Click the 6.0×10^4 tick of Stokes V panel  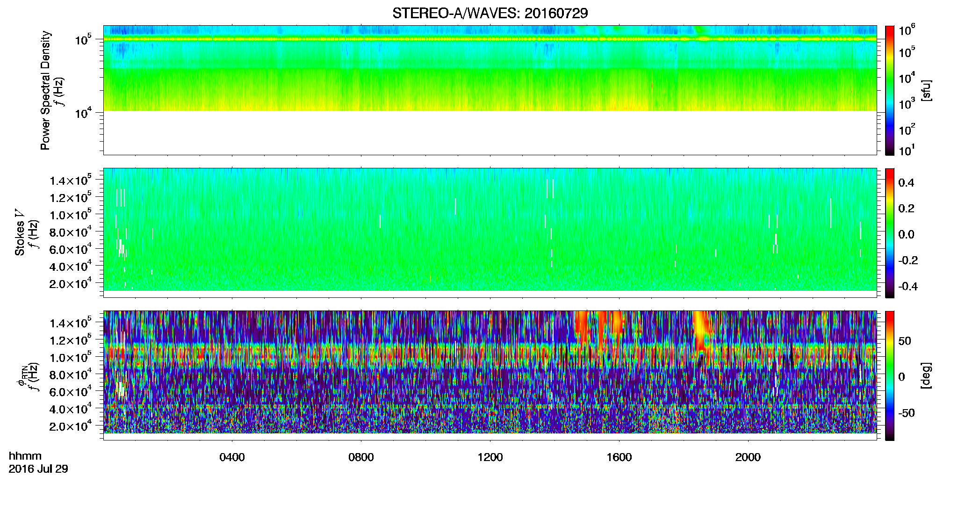pos(71,249)
